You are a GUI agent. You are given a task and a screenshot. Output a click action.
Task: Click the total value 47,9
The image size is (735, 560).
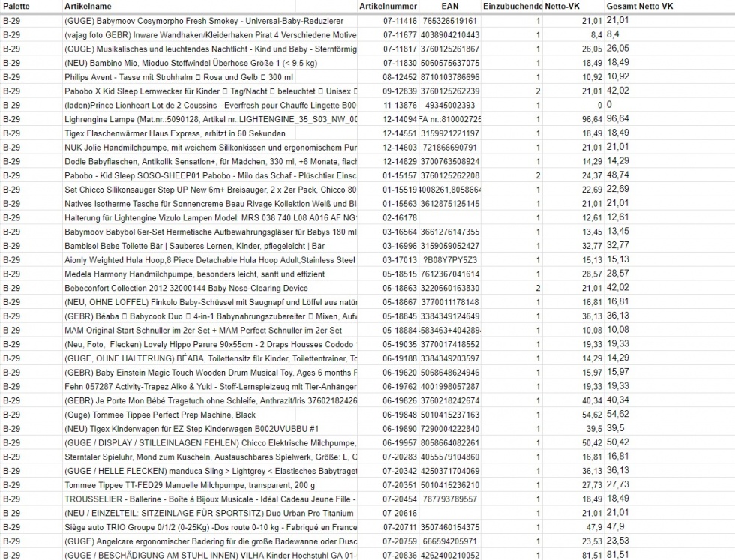point(616,527)
